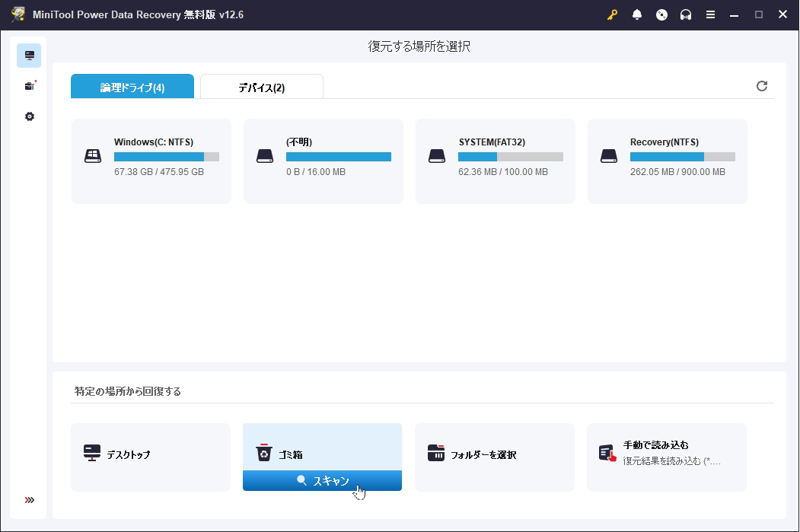Click the Recovery(NTFS) disk icon
Image resolution: width=800 pixels, height=532 pixels.
(609, 156)
